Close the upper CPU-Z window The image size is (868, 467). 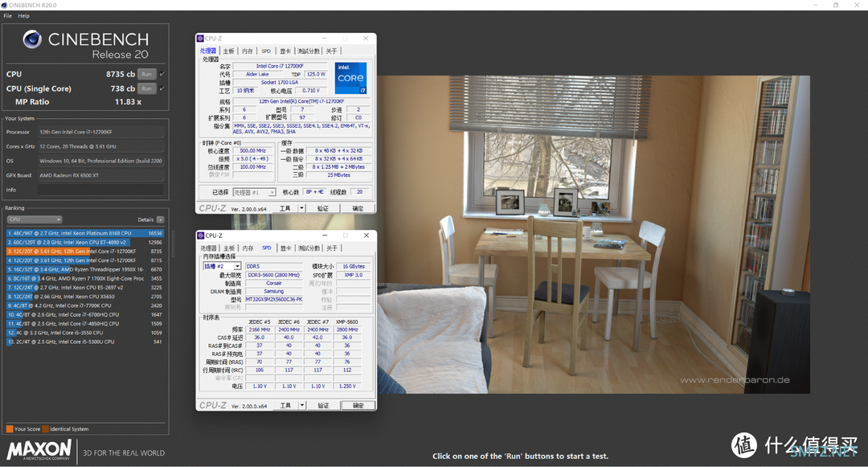pyautogui.click(x=366, y=39)
